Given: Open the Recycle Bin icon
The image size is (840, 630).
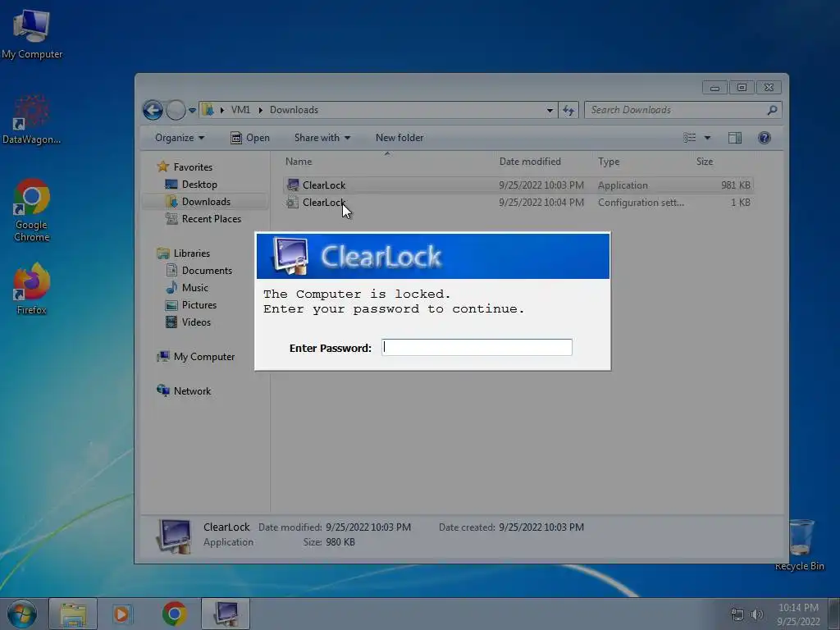Looking at the screenshot, I should point(800,545).
